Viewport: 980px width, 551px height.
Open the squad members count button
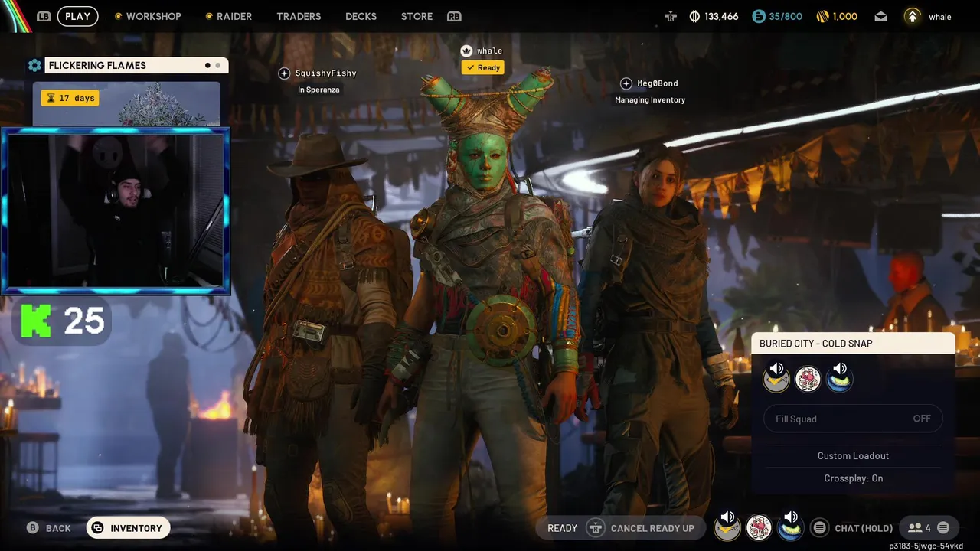click(x=919, y=528)
